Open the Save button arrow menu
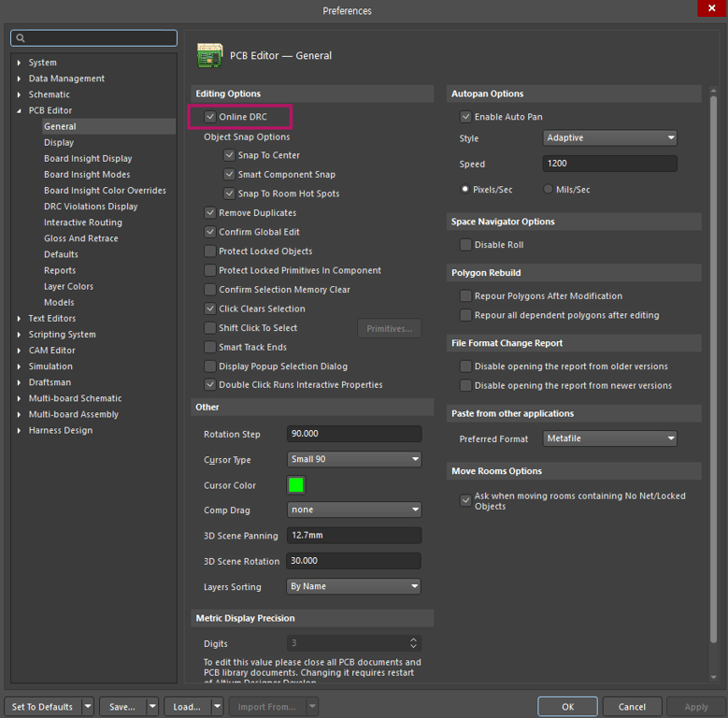 coord(152,707)
